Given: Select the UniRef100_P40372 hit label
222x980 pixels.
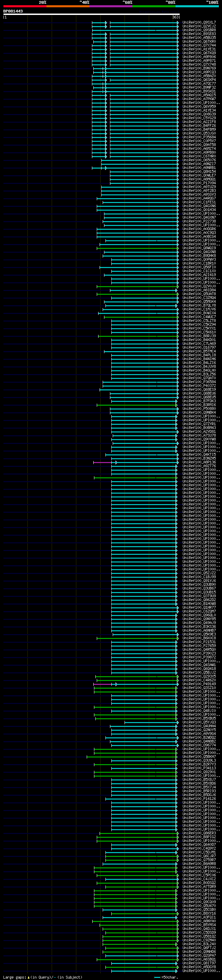Looking at the screenshot, I should [x=199, y=386].
